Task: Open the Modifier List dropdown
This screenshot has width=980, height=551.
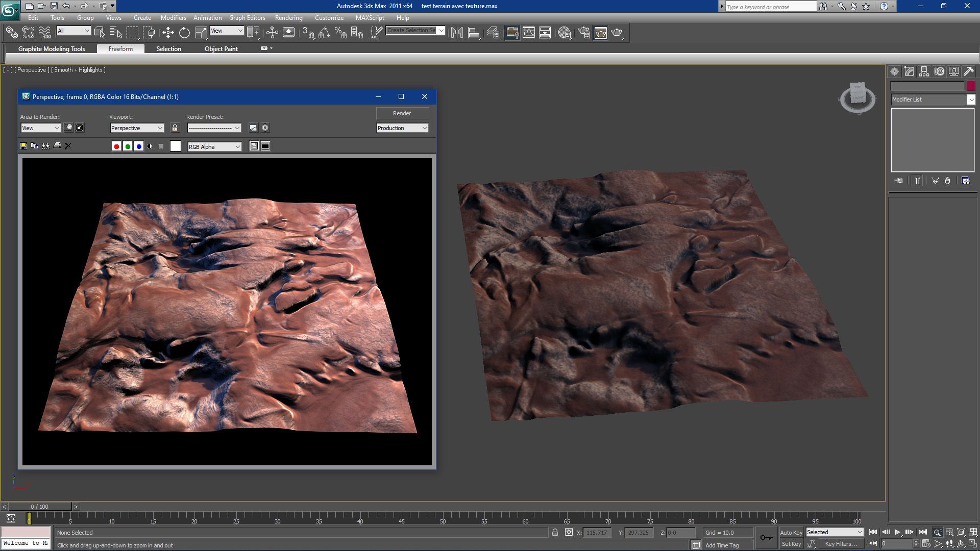Action: click(x=971, y=99)
